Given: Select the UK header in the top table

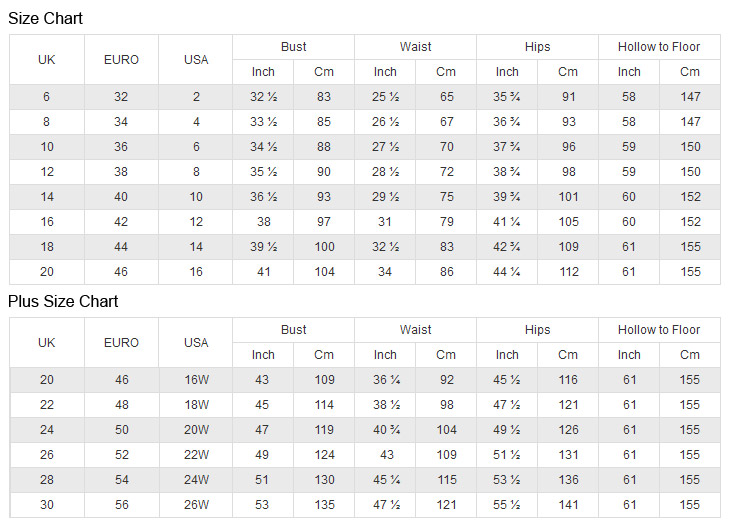Looking at the screenshot, I should 47,60.
